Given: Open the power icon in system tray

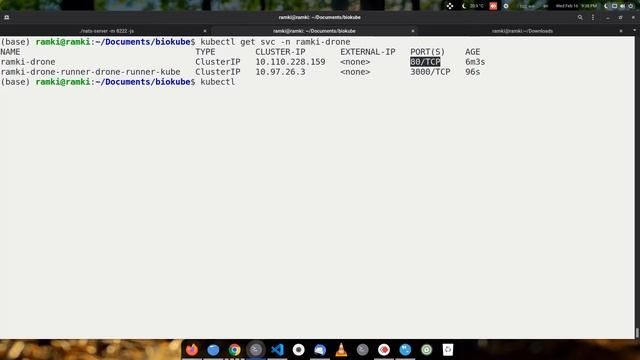Looking at the screenshot, I should tap(631, 6).
